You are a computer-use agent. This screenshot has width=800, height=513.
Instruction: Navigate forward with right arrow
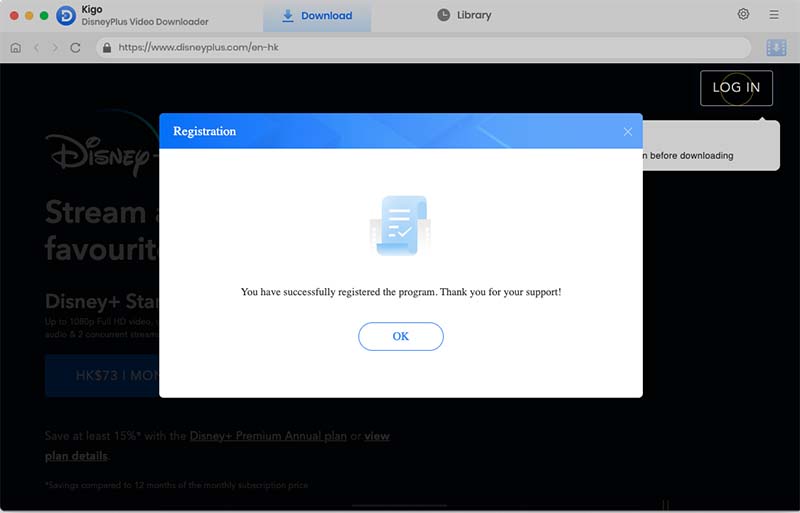click(x=55, y=47)
